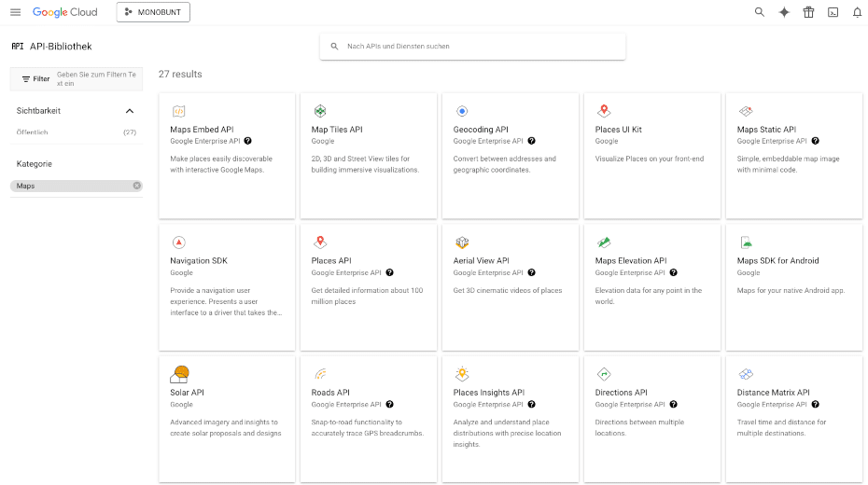Click the Distance Matrix API icon

point(746,374)
